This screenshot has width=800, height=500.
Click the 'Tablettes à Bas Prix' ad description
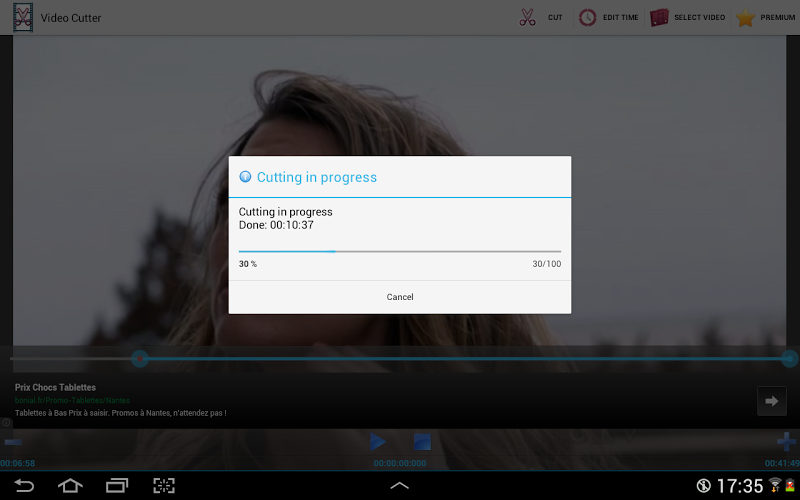(120, 413)
